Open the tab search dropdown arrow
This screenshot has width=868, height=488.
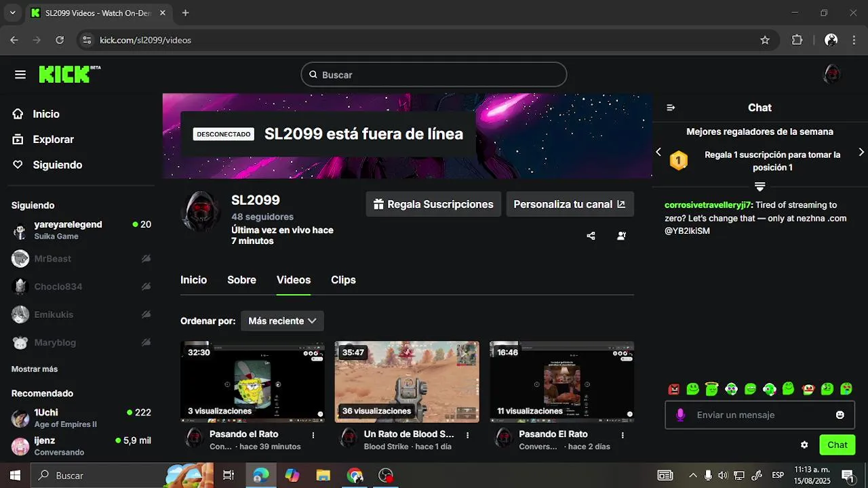[x=12, y=13]
